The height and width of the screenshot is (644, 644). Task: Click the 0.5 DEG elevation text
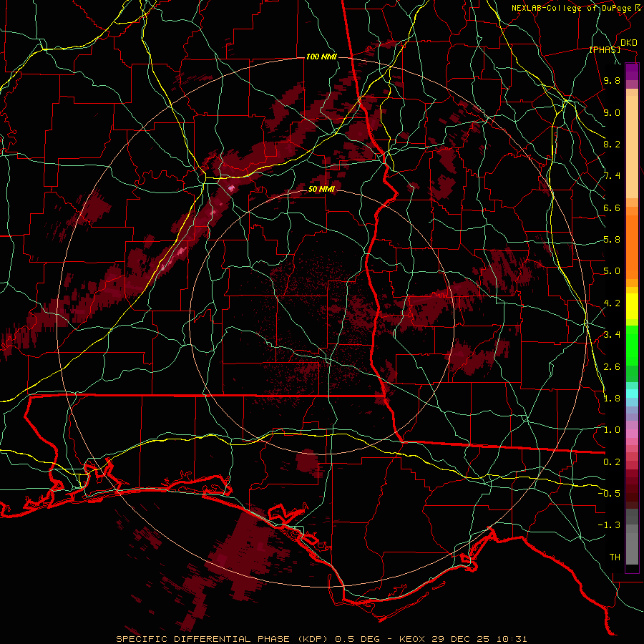[x=356, y=639]
